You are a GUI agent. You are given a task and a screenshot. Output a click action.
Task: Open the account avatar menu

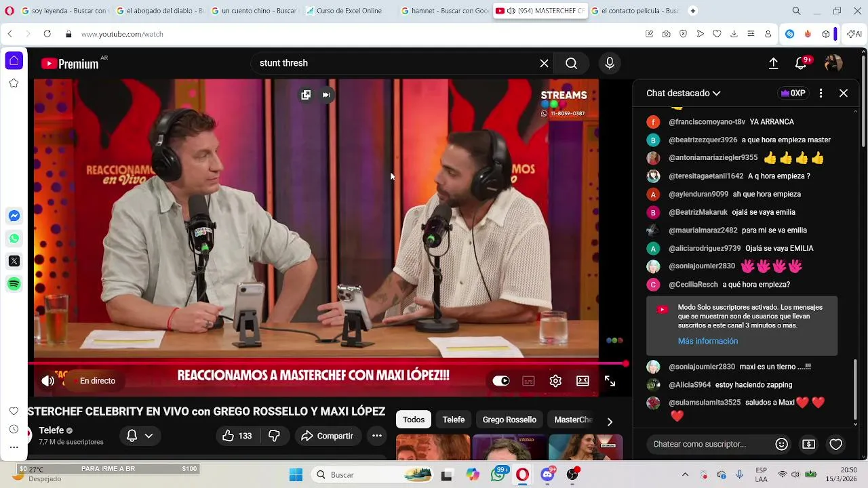point(833,63)
